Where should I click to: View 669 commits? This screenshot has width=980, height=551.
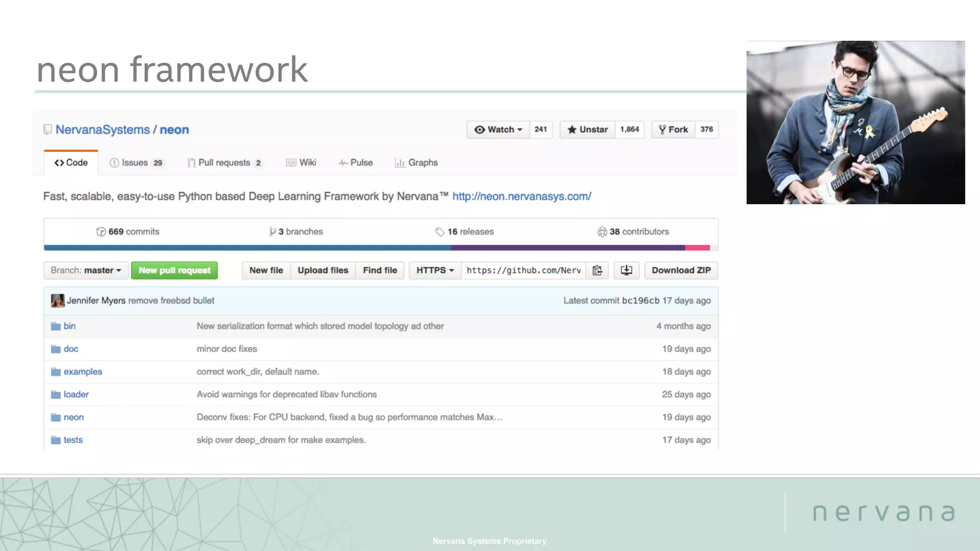click(128, 231)
